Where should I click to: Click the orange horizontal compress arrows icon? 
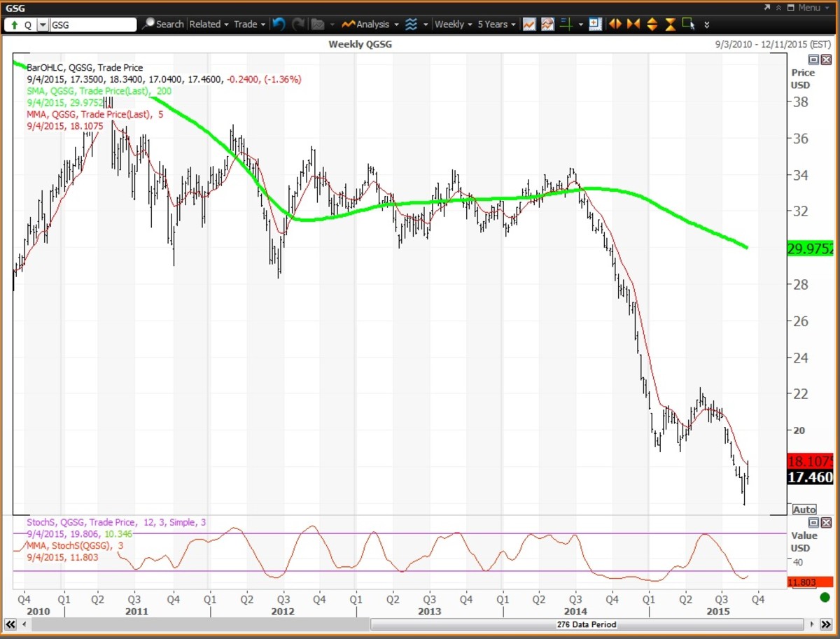pos(633,24)
